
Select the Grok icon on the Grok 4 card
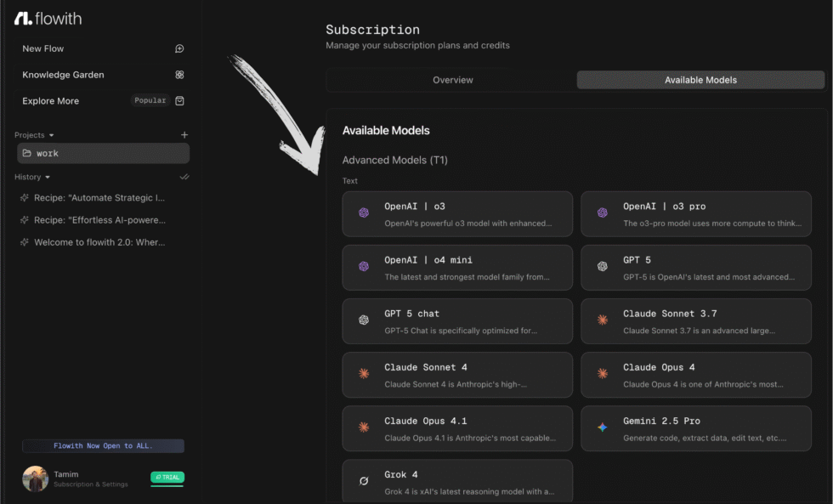tap(365, 482)
